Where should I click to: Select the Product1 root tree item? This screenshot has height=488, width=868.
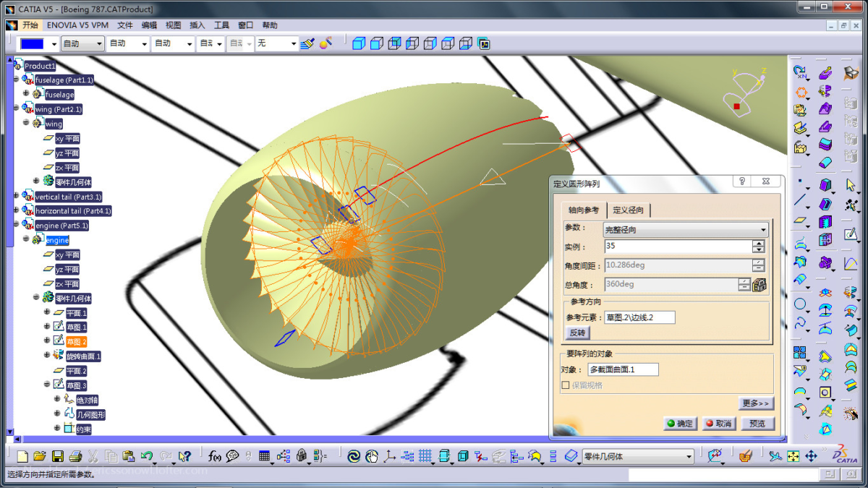coord(40,66)
